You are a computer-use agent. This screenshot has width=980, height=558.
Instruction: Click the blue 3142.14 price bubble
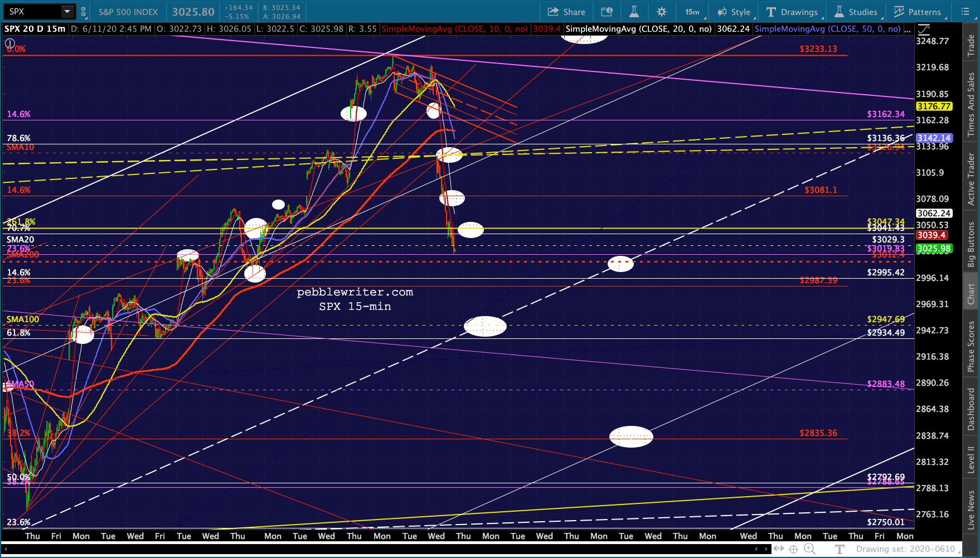coord(934,138)
